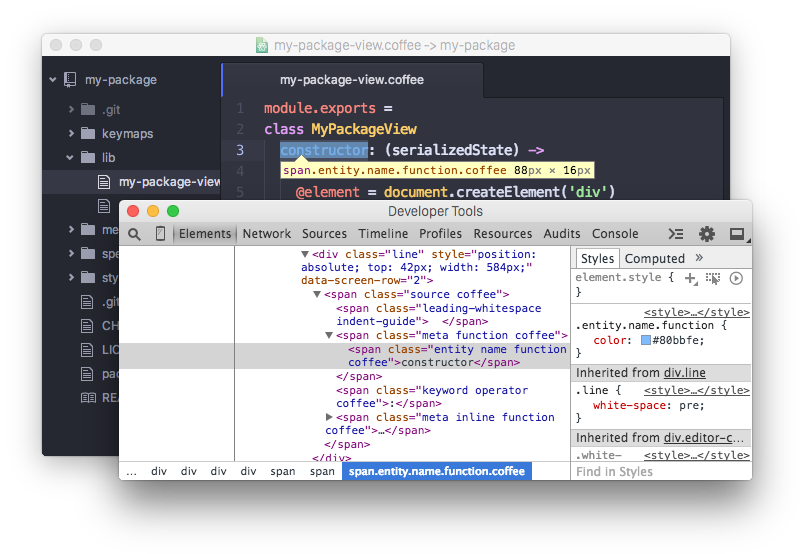This screenshot has width=800, height=554.
Task: Select the Styles sidebar tab
Action: coord(597,259)
